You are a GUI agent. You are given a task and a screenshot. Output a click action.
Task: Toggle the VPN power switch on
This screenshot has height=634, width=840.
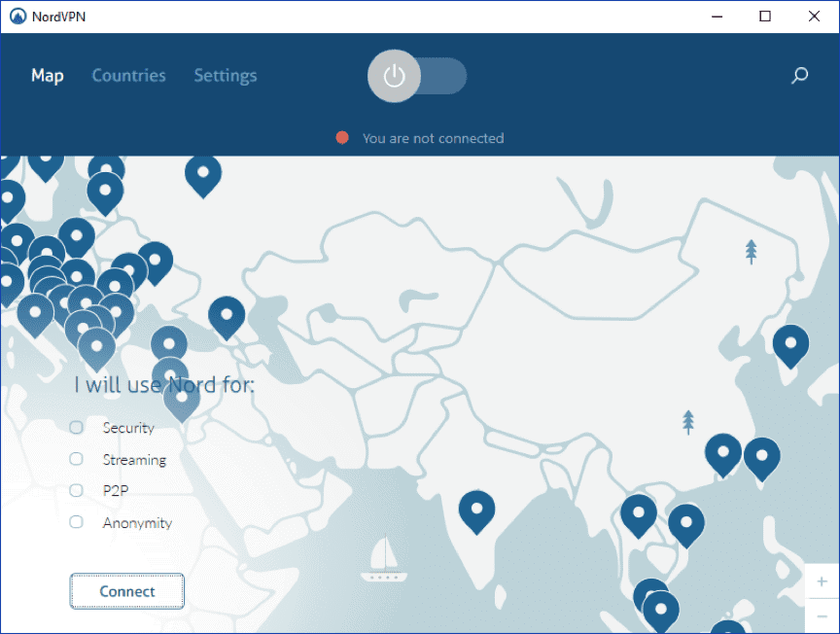[x=417, y=76]
